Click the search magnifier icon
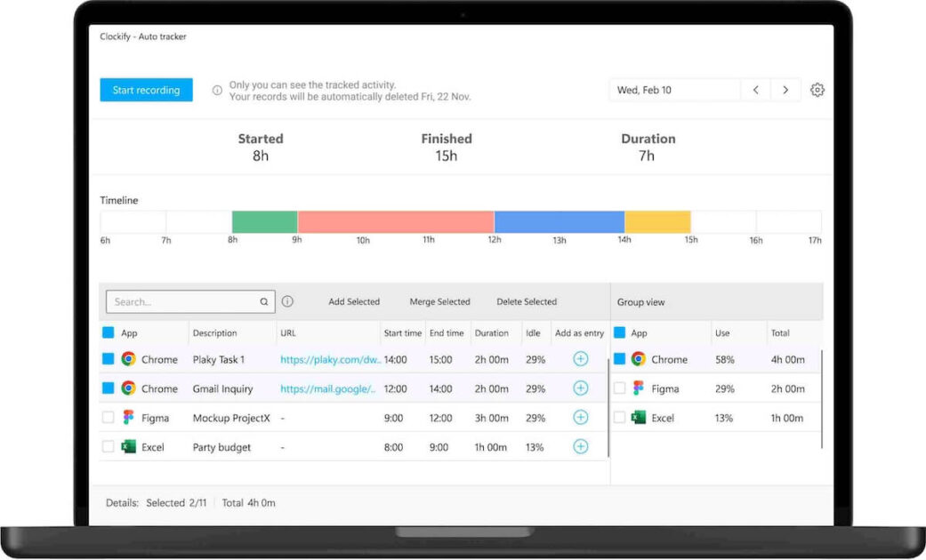 click(264, 301)
